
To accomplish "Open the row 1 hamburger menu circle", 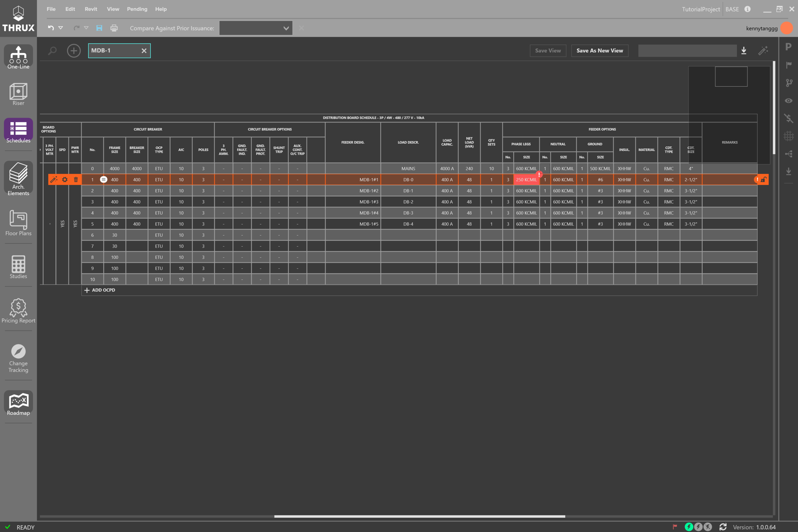I will pos(103,179).
